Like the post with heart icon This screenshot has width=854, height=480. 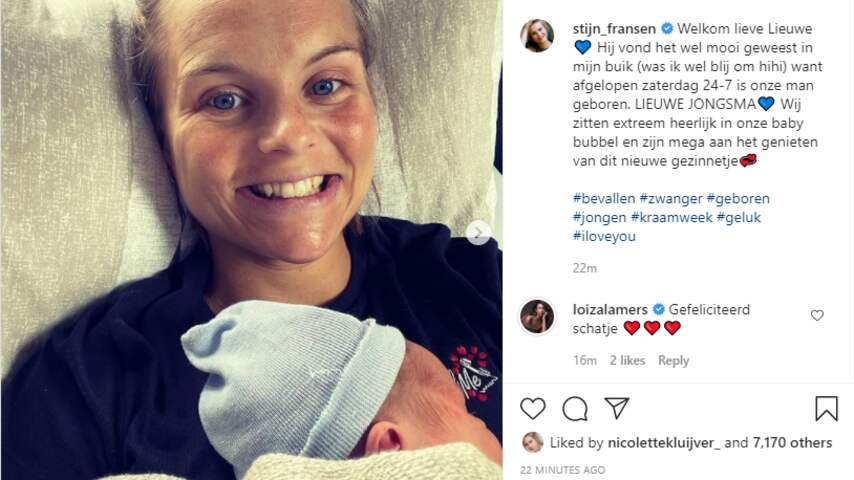click(533, 408)
